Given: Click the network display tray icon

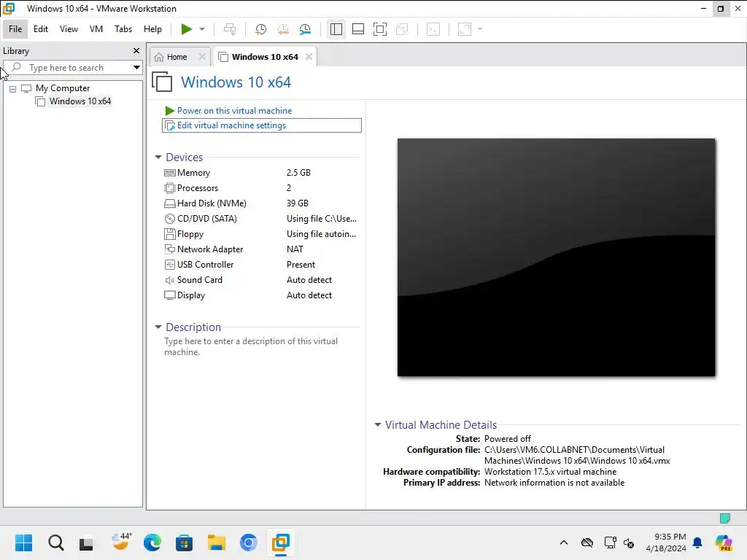Looking at the screenshot, I should click(611, 542).
